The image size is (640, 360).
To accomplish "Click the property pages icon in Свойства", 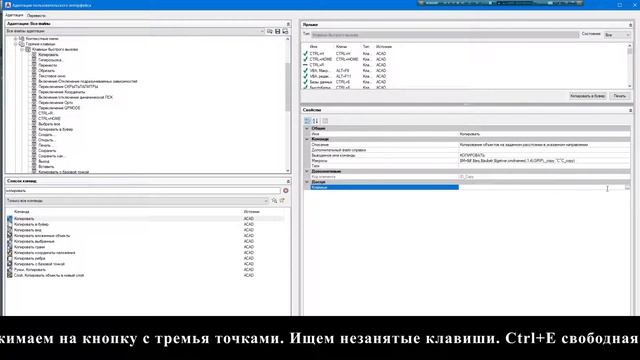I will (325, 121).
